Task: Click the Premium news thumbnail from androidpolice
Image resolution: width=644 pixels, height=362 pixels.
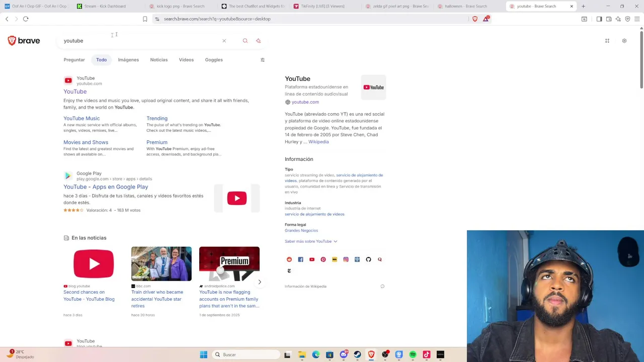Action: coord(229,263)
